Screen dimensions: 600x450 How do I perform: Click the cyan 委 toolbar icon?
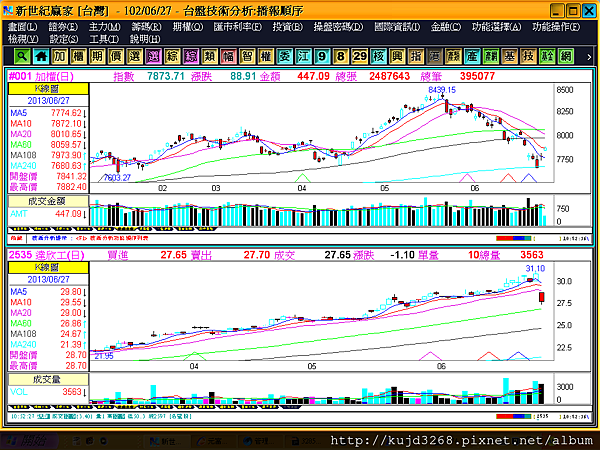click(285, 57)
